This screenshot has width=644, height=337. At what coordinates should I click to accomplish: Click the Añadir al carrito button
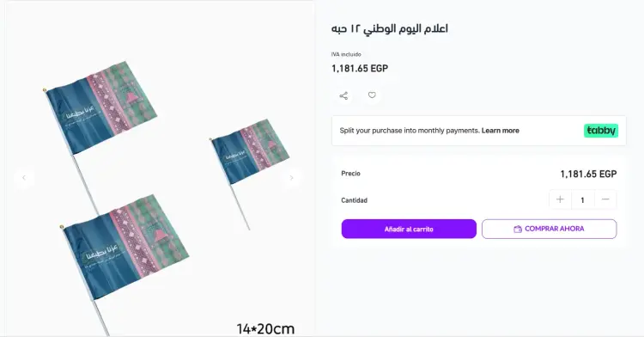(x=409, y=229)
